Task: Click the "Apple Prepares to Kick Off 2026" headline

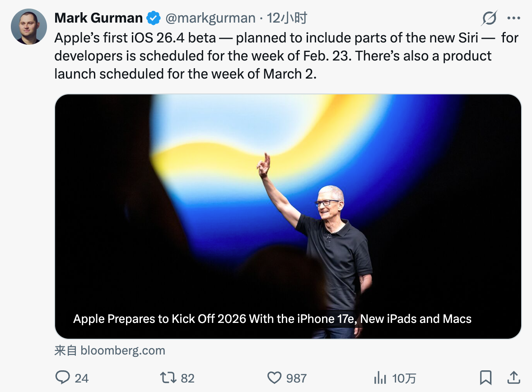Action: [x=272, y=319]
